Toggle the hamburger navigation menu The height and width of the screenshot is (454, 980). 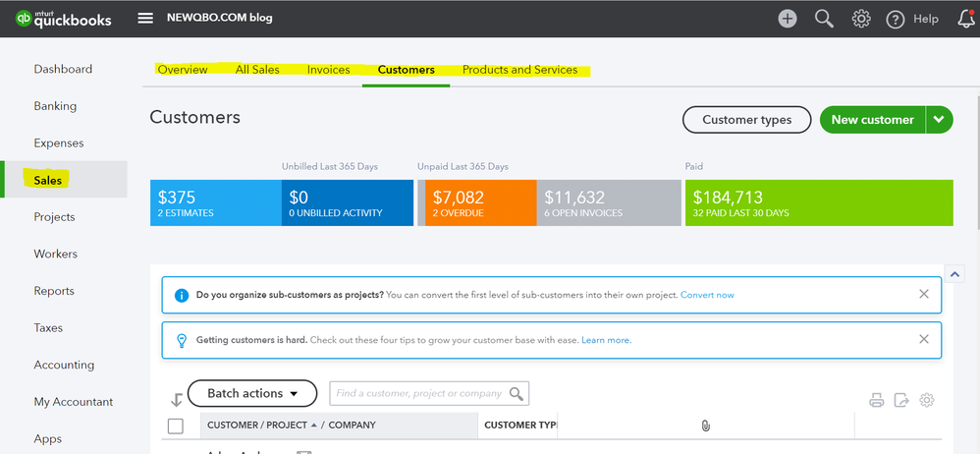145,19
